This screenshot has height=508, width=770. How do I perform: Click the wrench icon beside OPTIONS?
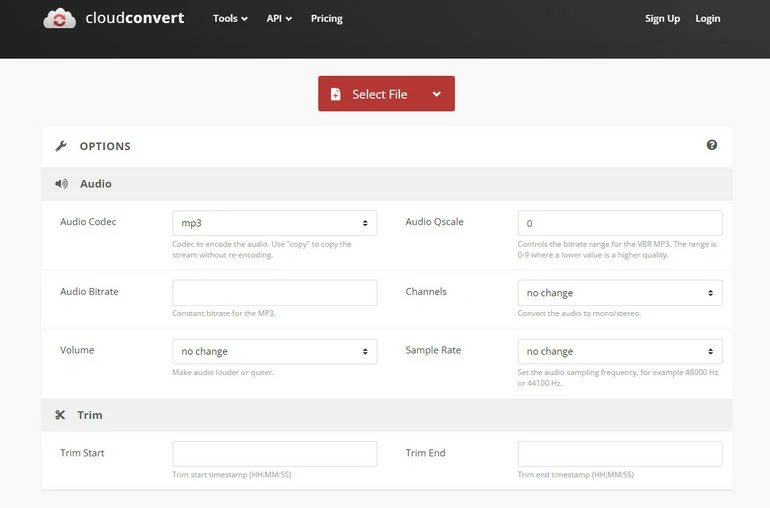pos(61,146)
